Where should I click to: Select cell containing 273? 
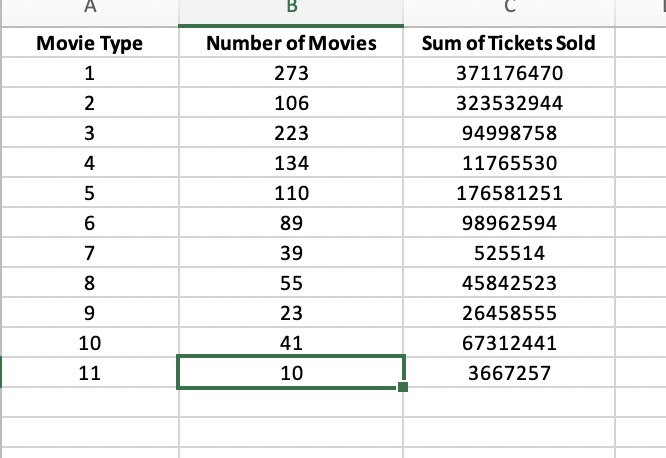point(291,73)
